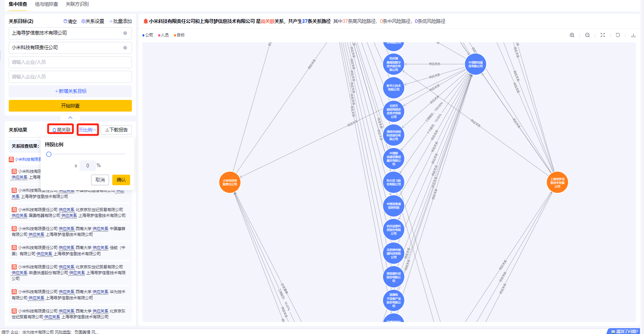Image resolution: width=644 pixels, height=334 pixels.
Task: Download the graph using the download icon
Action: point(634,35)
